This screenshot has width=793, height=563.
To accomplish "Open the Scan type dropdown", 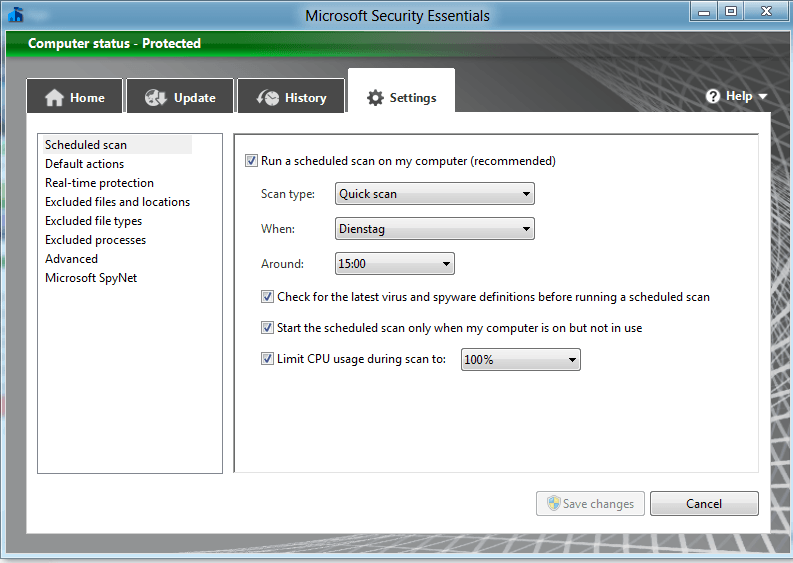I will [434, 194].
